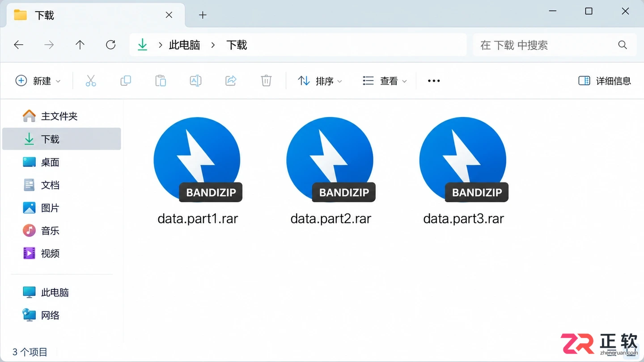Add a new tab with plus button

coord(203,15)
